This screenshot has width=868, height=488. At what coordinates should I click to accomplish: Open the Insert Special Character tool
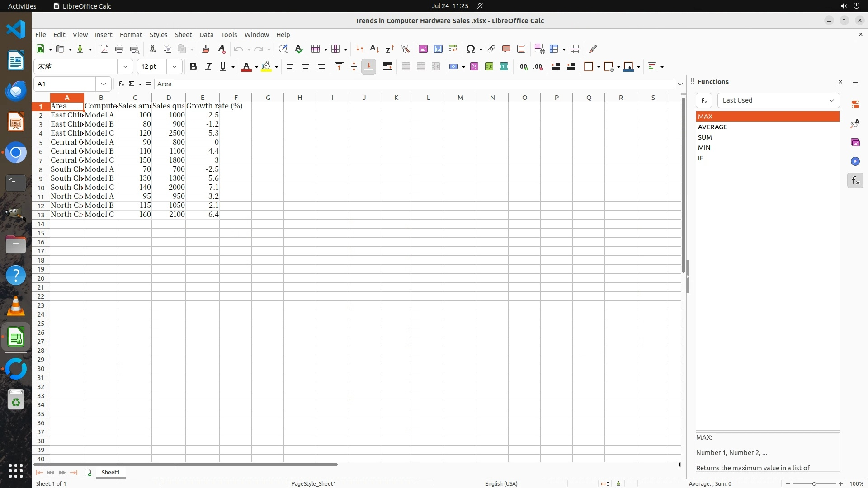coord(471,49)
